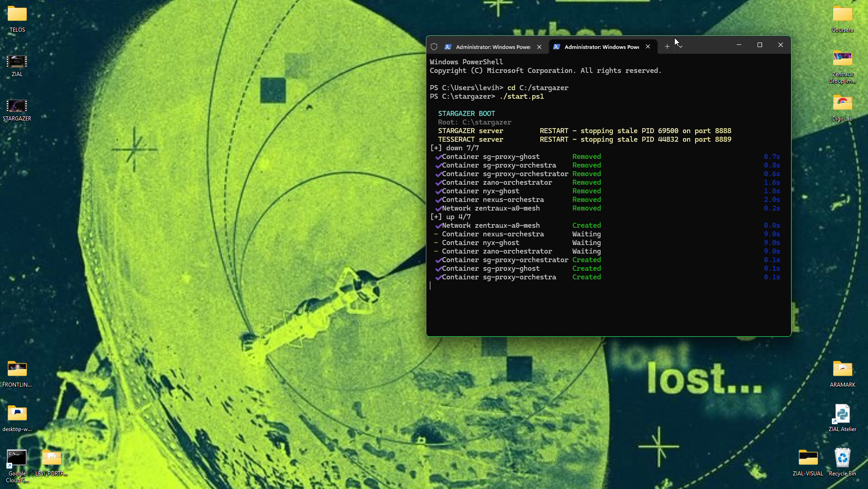The image size is (868, 489).
Task: Close the second active PowerShell tab
Action: point(648,47)
